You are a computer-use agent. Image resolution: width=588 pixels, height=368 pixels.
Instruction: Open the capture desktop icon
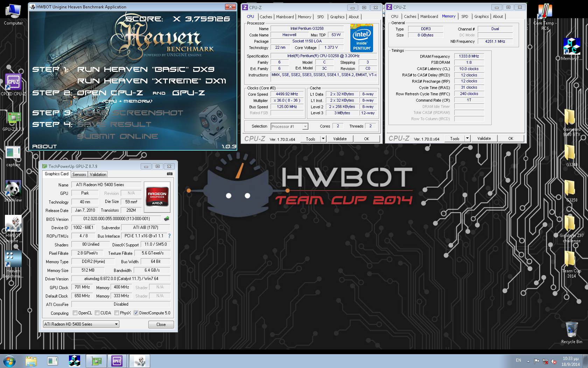click(x=13, y=156)
